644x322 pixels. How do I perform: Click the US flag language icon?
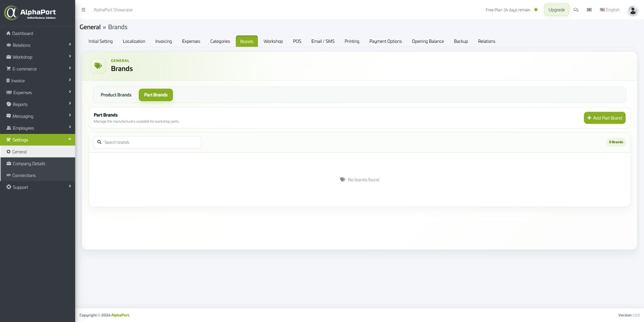coord(602,10)
